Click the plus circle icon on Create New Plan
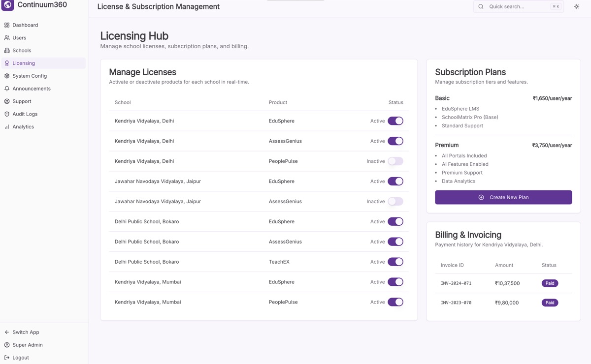591x364 pixels. point(481,197)
